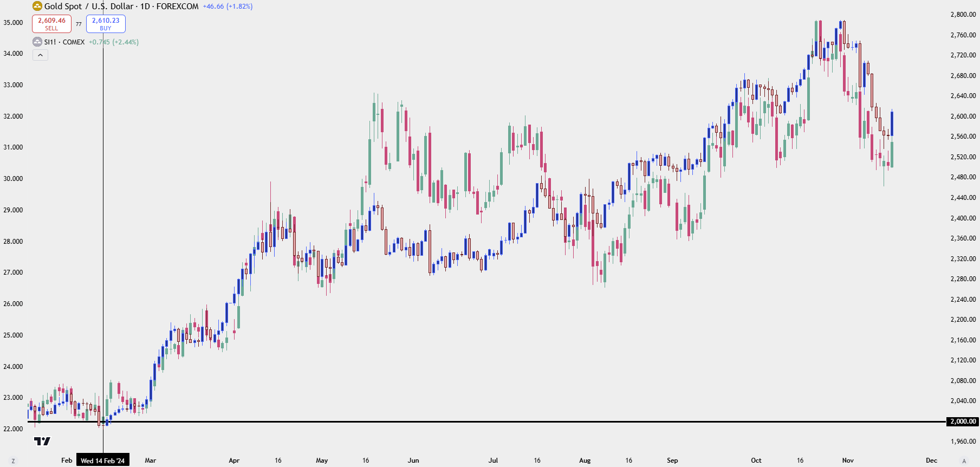Select the SI1! · COMEX legend title
This screenshot has width=980, height=467.
tap(64, 42)
